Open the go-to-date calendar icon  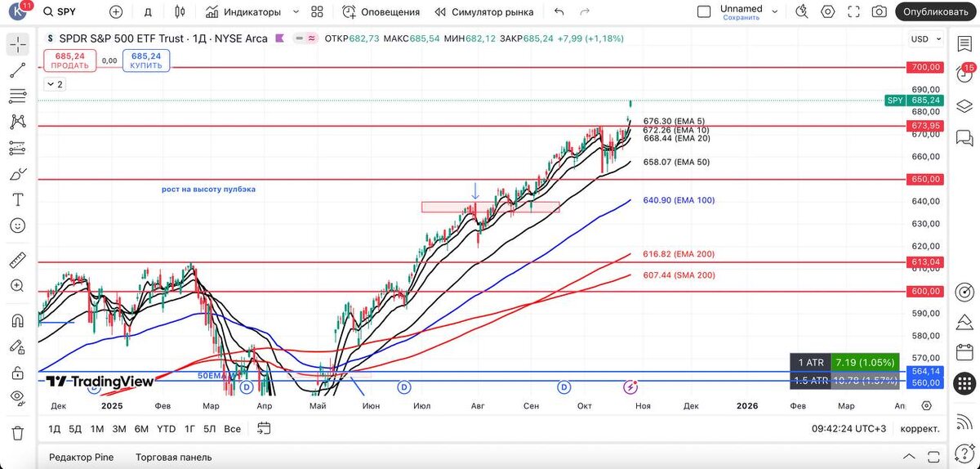click(264, 427)
